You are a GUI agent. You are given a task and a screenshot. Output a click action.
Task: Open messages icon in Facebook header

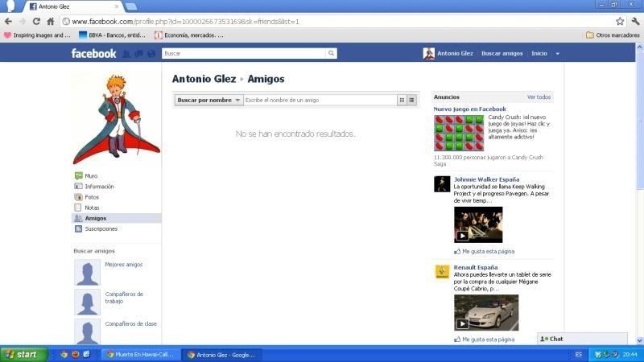pyautogui.click(x=138, y=53)
